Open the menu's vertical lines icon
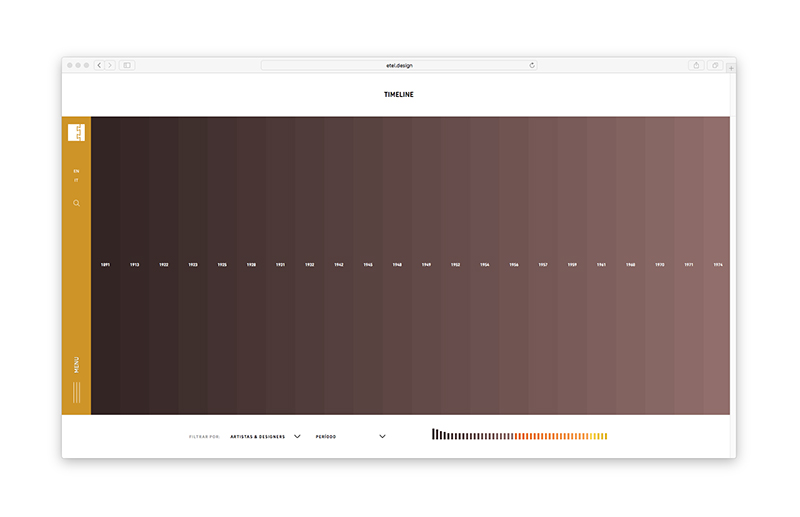The height and width of the screenshot is (517, 800). click(77, 392)
